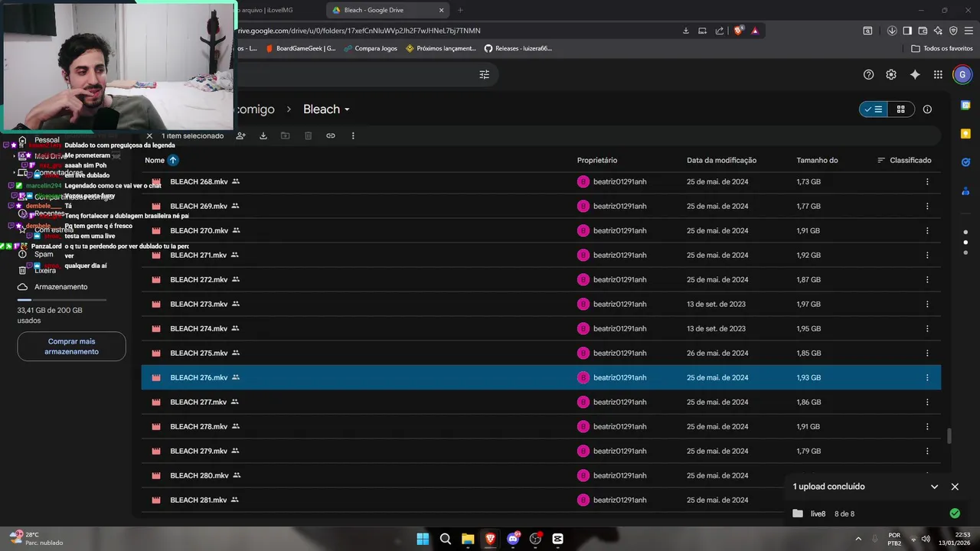Open Releases luizera GitHub bookmark

(518, 48)
